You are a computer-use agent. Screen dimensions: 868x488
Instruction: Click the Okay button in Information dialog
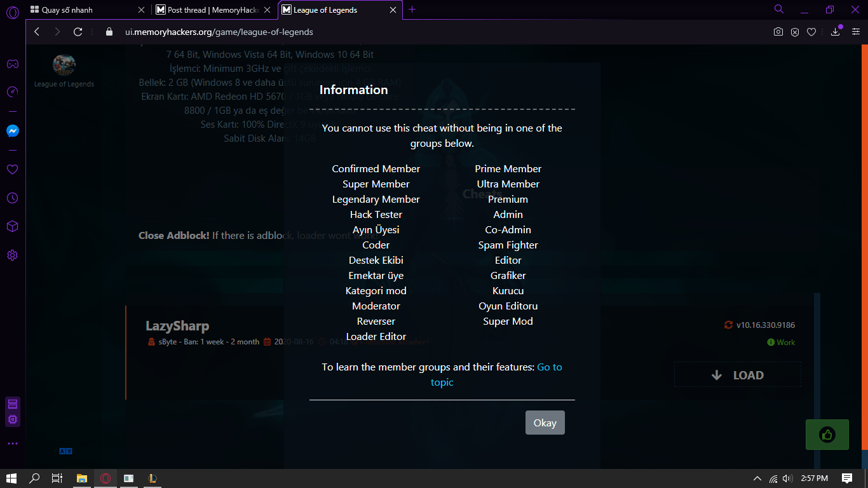tap(545, 423)
